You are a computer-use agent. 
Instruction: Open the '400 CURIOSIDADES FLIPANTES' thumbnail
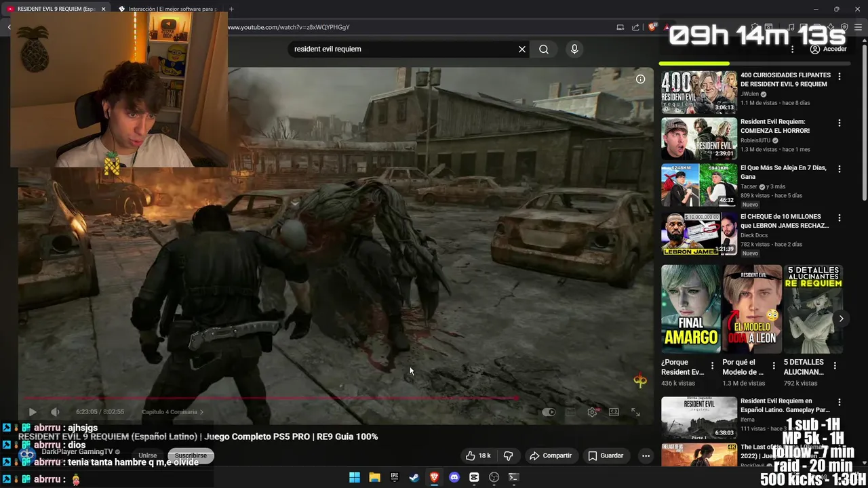(698, 92)
